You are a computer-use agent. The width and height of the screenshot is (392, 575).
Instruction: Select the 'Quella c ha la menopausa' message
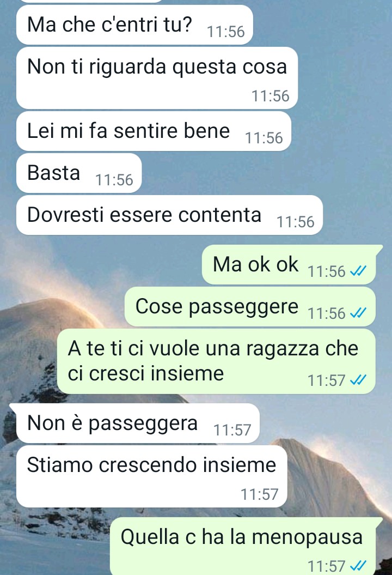pos(246,547)
